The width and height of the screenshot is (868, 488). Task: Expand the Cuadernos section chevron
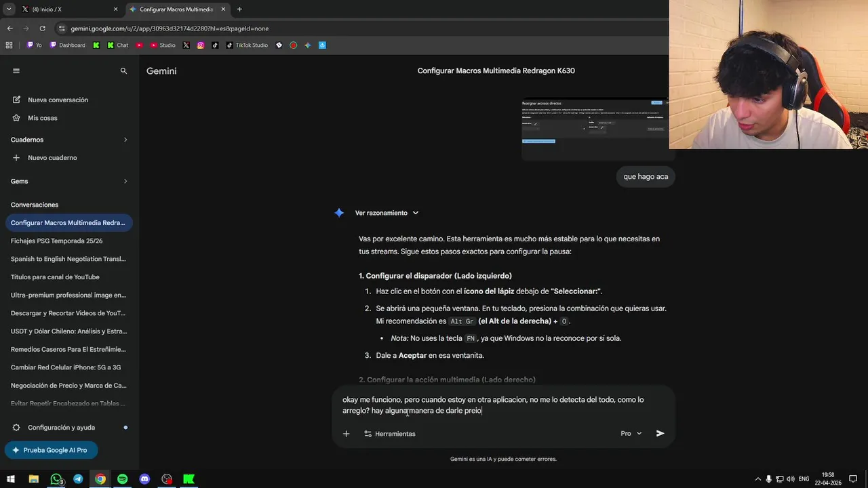(125, 140)
